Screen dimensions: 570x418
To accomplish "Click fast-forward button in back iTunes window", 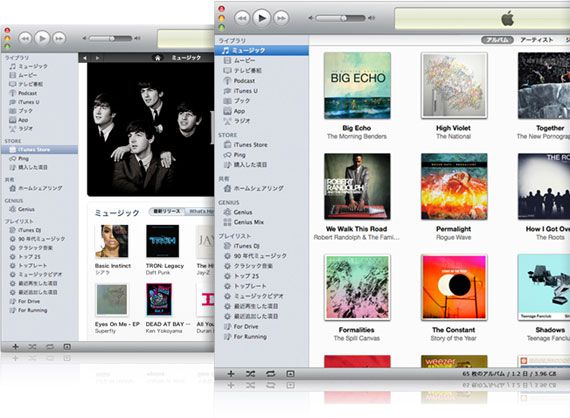I will 59,38.
